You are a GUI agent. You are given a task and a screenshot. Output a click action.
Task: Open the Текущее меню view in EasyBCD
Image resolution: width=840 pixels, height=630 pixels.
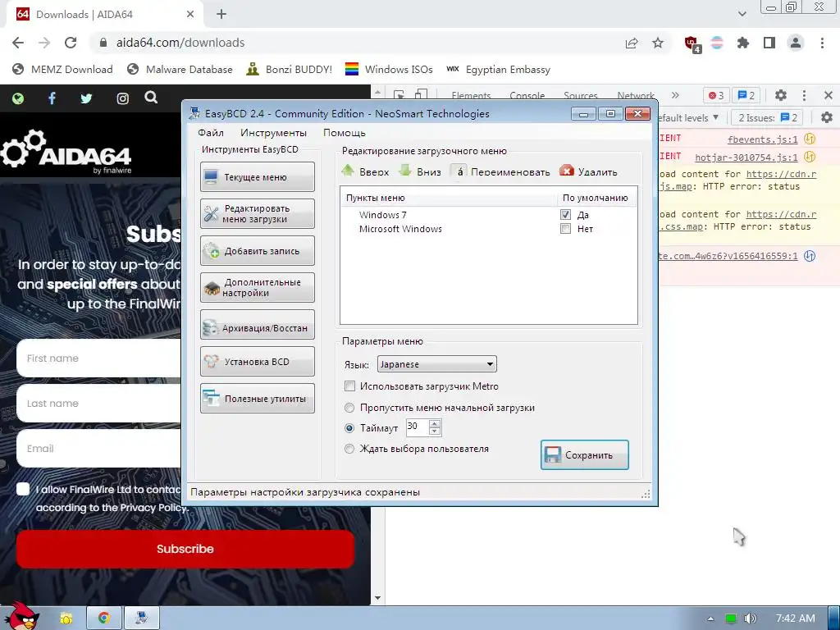click(257, 177)
